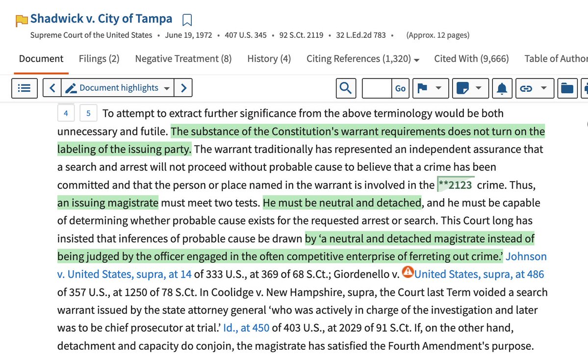Click the **2123 page marker
Viewport: 588px width, 364px height.
tap(455, 185)
